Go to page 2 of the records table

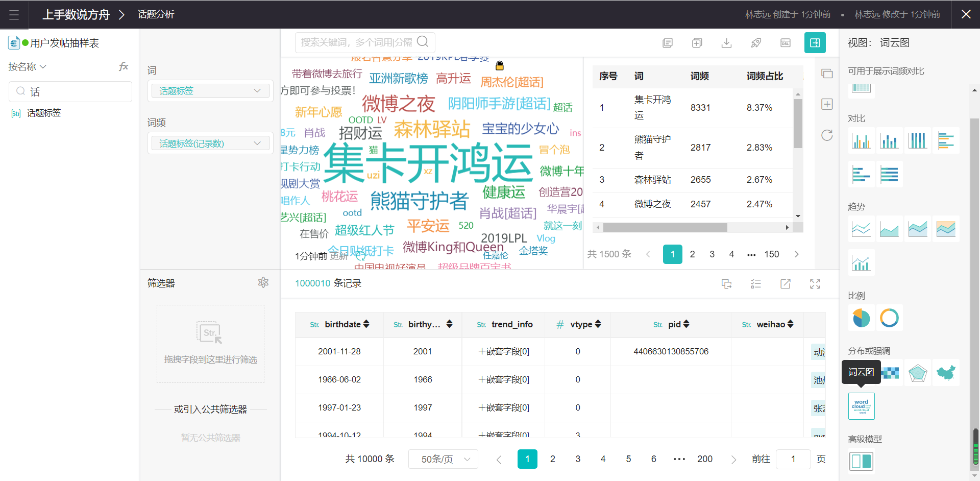pos(553,459)
